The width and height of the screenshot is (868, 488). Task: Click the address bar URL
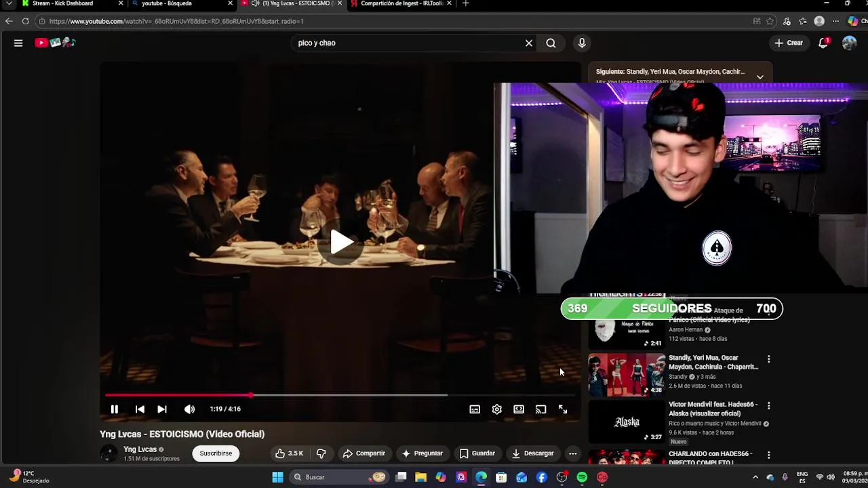tap(176, 21)
